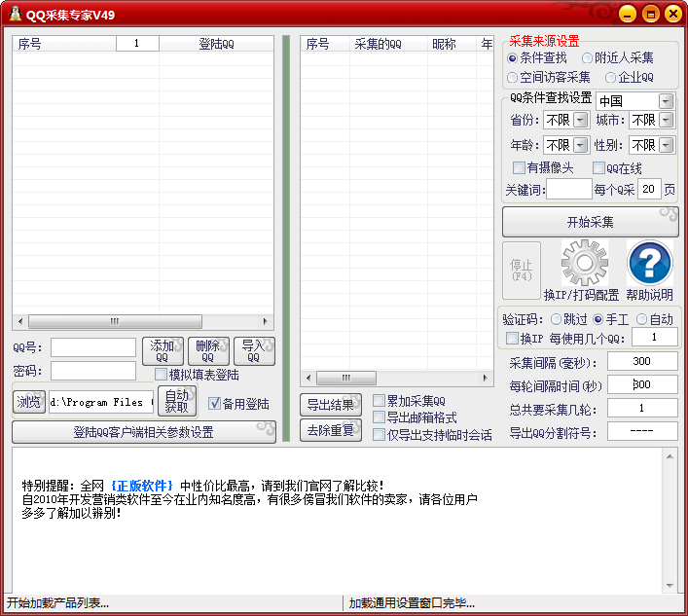Click results list scrollbar right arrow
The height and width of the screenshot is (616, 688).
tap(485, 378)
